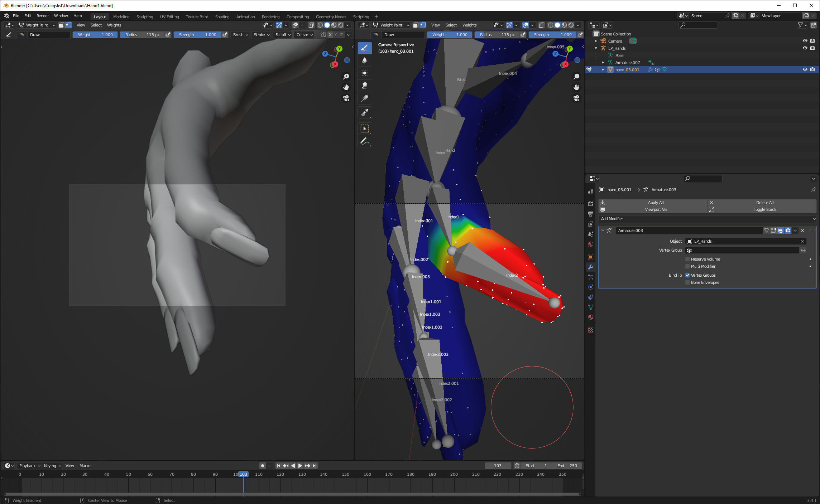The image size is (820, 504).
Task: Adjust the Radius slider in right viewport header
Action: click(497, 35)
